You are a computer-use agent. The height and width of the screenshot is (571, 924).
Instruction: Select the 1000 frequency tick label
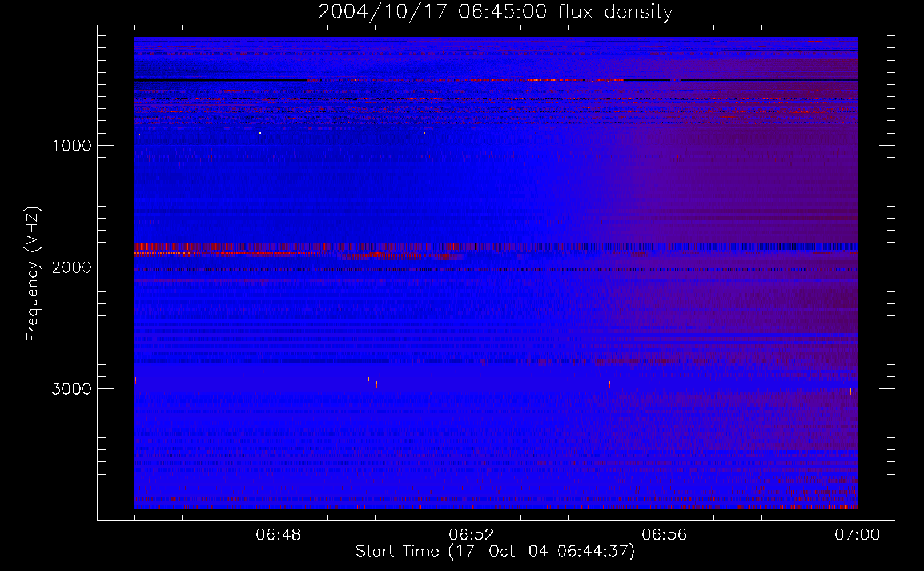[x=71, y=146]
